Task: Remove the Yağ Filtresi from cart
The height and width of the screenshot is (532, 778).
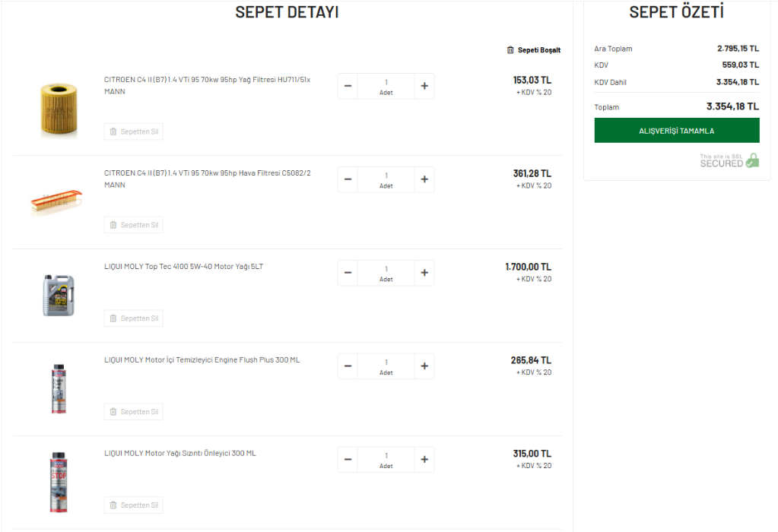Action: 134,131
